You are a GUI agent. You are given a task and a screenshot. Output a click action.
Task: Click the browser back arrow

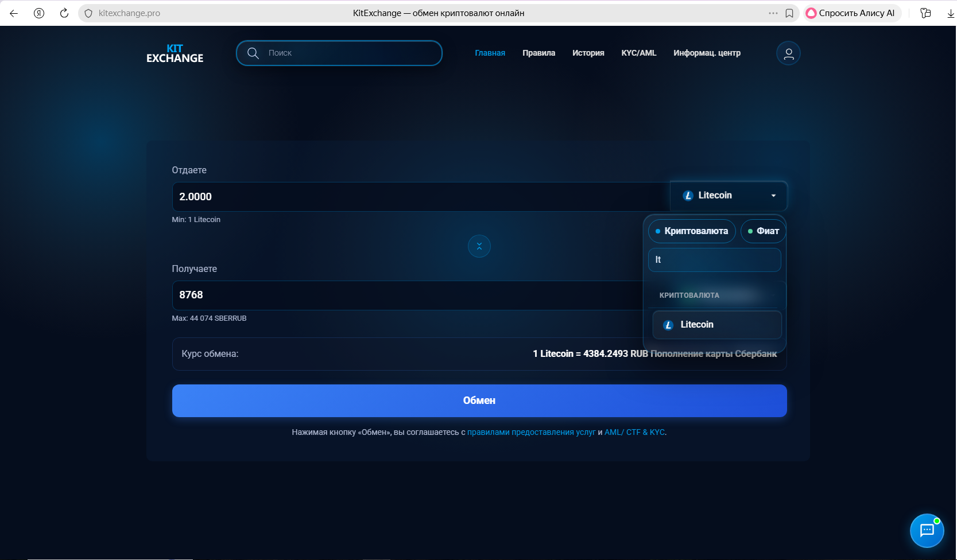pyautogui.click(x=14, y=13)
